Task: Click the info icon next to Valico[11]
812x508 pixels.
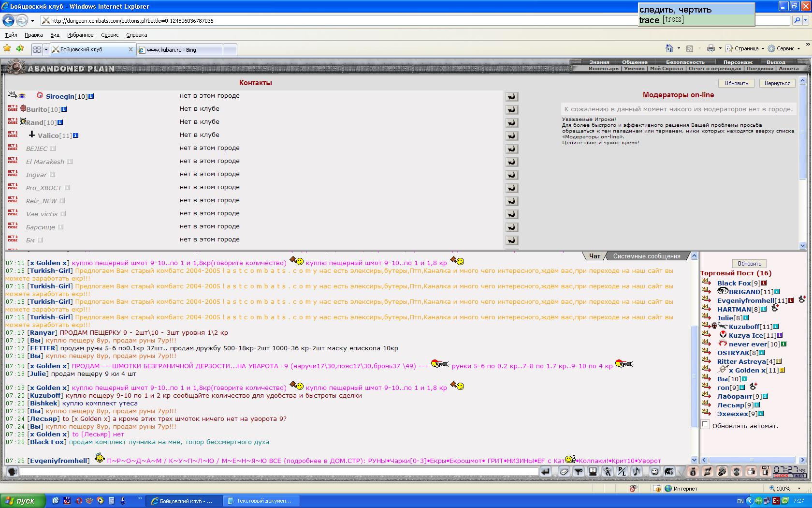Action: point(75,135)
